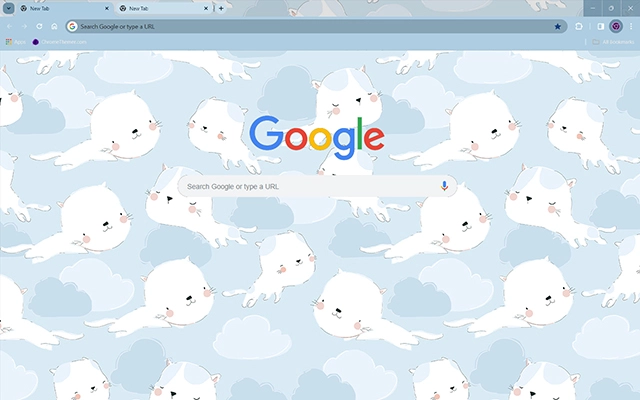This screenshot has height=400, width=640.
Task: Go to the home page icon
Action: tap(54, 27)
